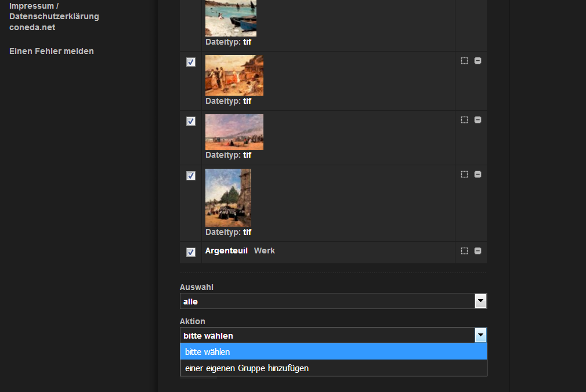Screen dimensions: 586x392
Task: Open the stone tower painting thumbnail
Action: click(x=229, y=198)
